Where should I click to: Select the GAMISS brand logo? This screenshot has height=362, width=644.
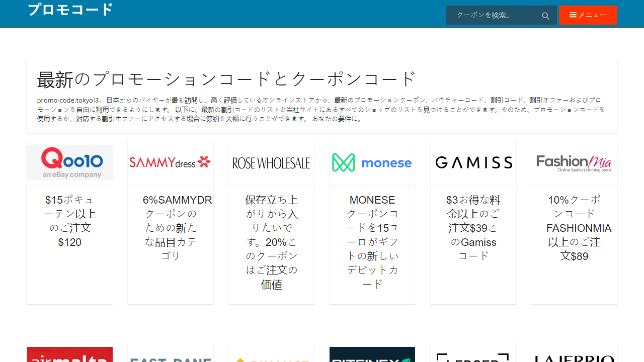(x=473, y=162)
